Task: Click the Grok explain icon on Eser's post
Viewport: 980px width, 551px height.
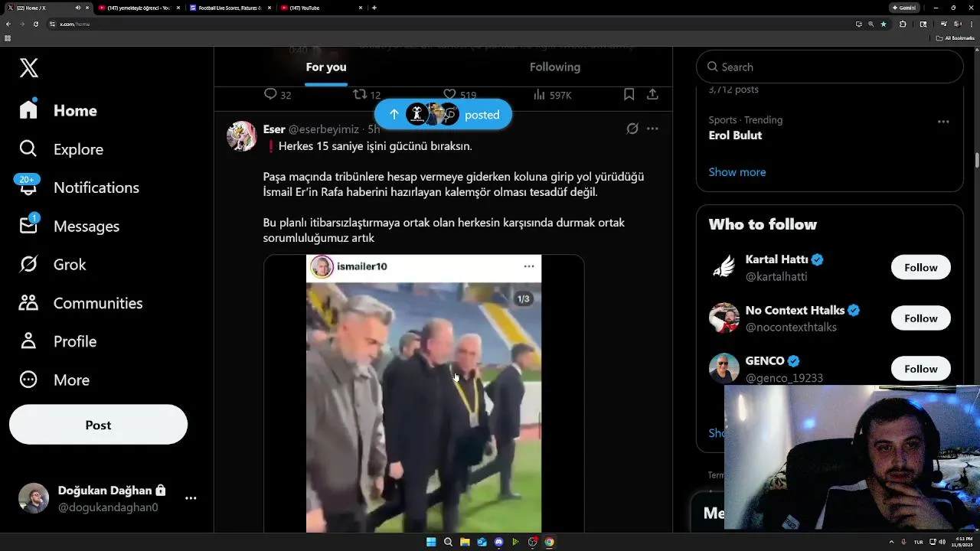Action: (x=632, y=129)
